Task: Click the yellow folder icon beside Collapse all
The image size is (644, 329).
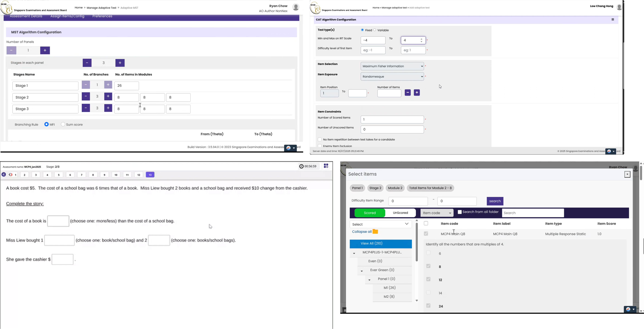Action: click(x=375, y=232)
